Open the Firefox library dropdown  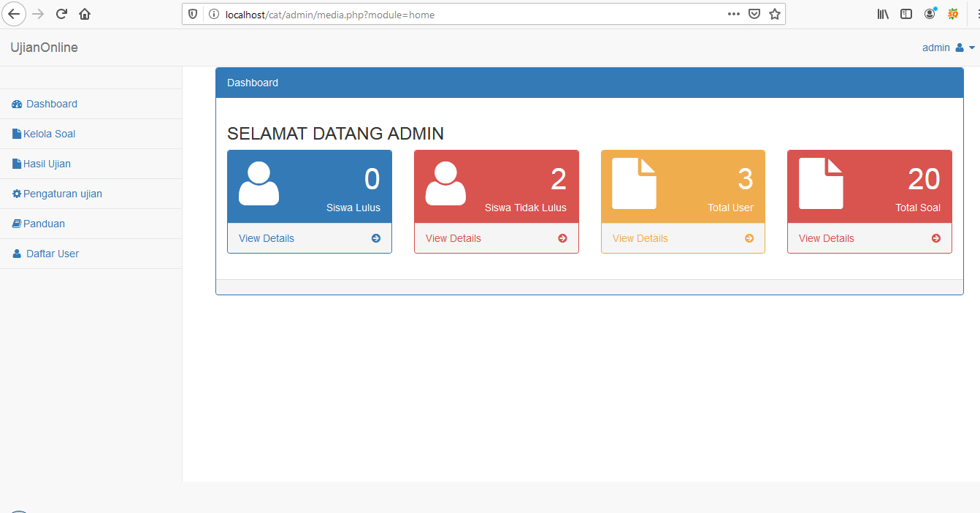click(x=882, y=13)
